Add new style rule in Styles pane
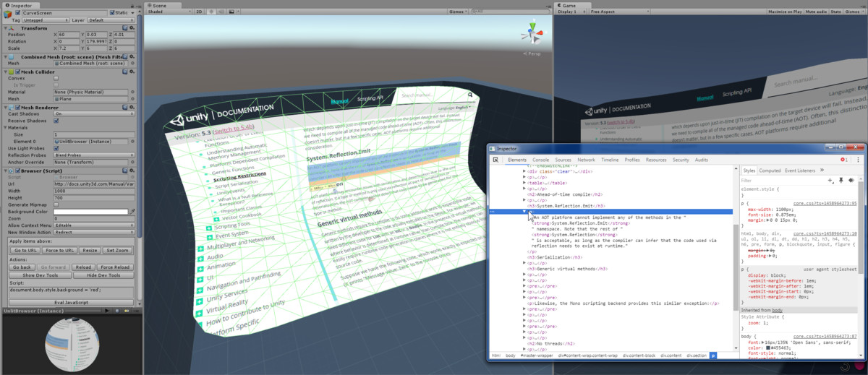 [830, 180]
